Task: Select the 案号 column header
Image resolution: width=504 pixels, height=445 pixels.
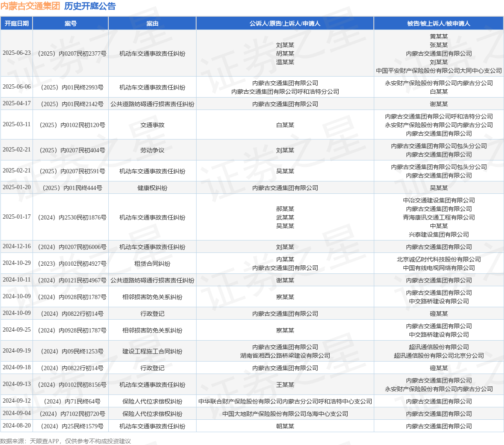Action: pyautogui.click(x=70, y=24)
